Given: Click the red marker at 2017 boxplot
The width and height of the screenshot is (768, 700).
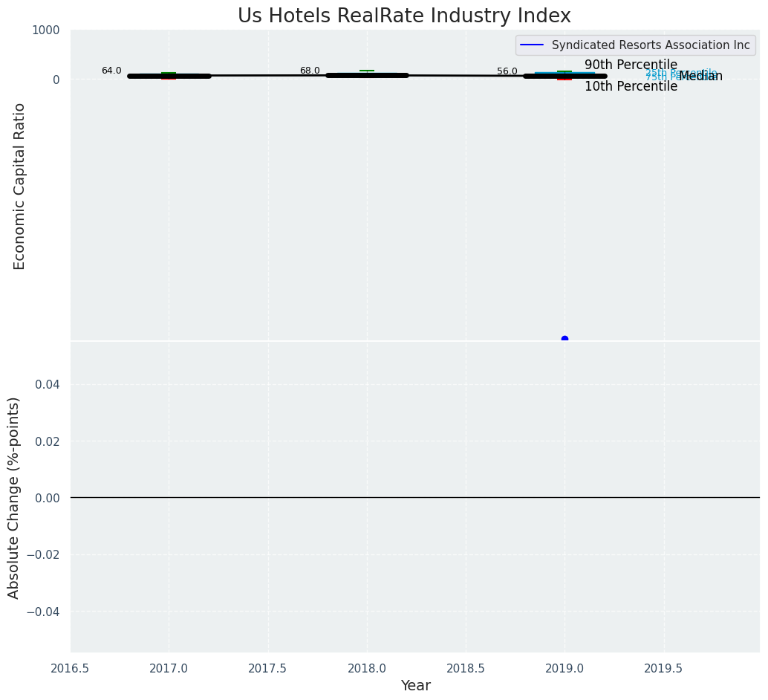Looking at the screenshot, I should click(x=169, y=78).
